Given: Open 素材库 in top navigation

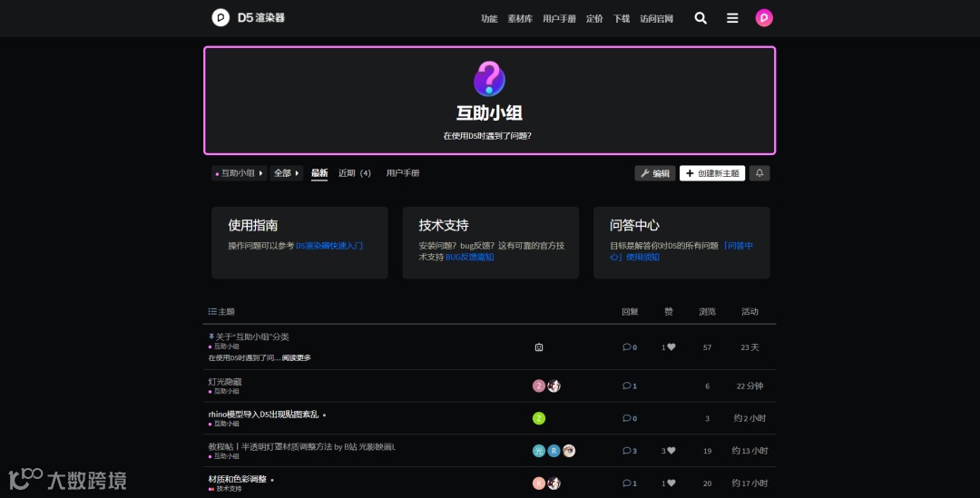Looking at the screenshot, I should (520, 19).
